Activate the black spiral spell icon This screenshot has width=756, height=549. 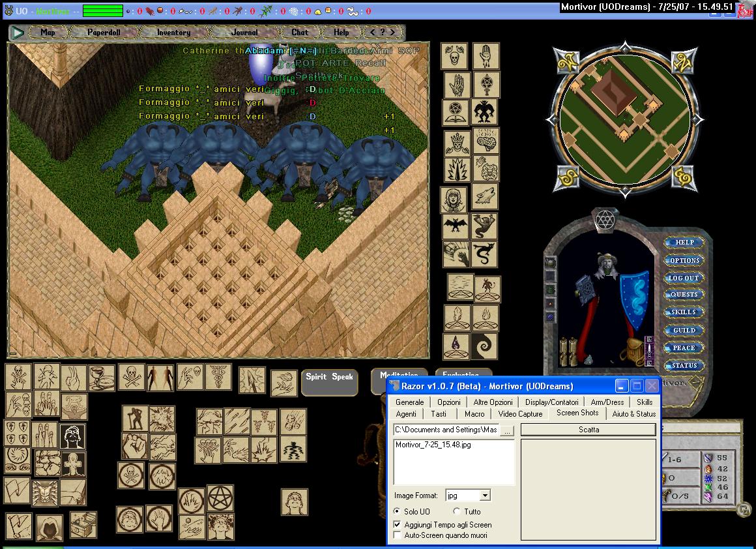coord(484,346)
